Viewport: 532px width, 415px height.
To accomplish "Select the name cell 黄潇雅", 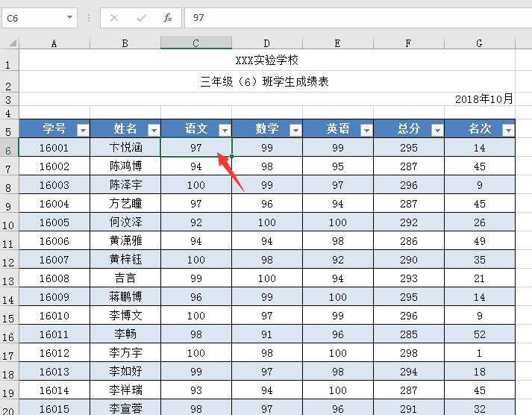I will click(125, 241).
